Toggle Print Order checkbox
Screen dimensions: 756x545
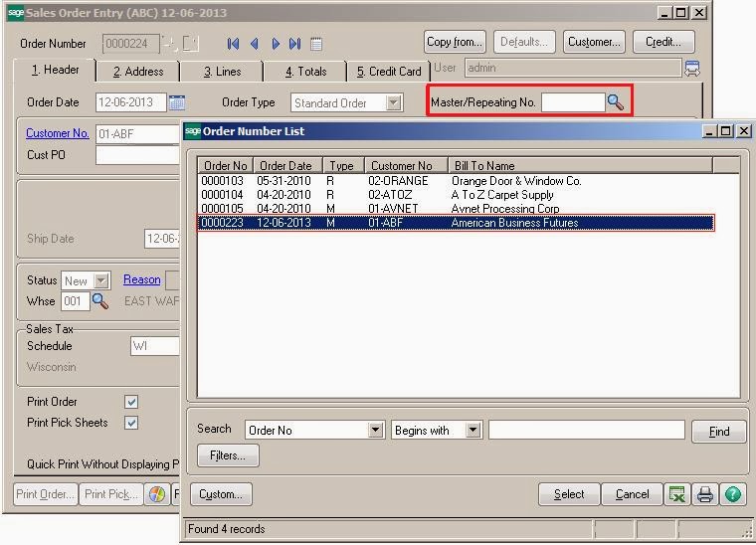(x=131, y=402)
